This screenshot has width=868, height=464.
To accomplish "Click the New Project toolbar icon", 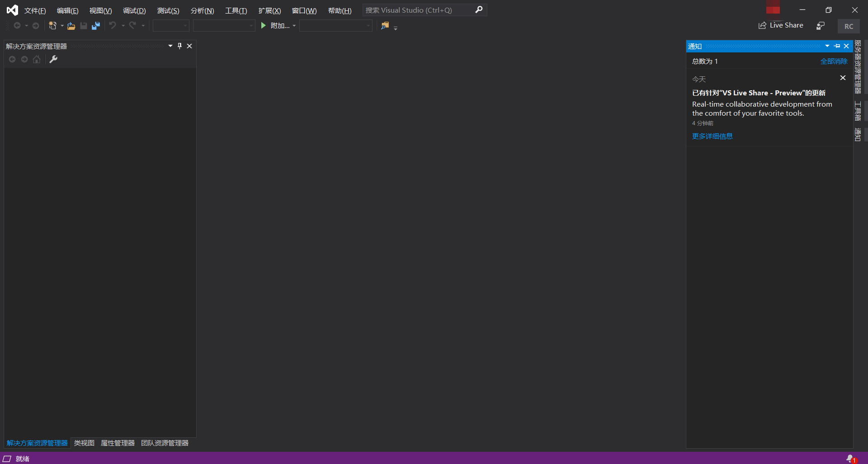I will [x=53, y=26].
